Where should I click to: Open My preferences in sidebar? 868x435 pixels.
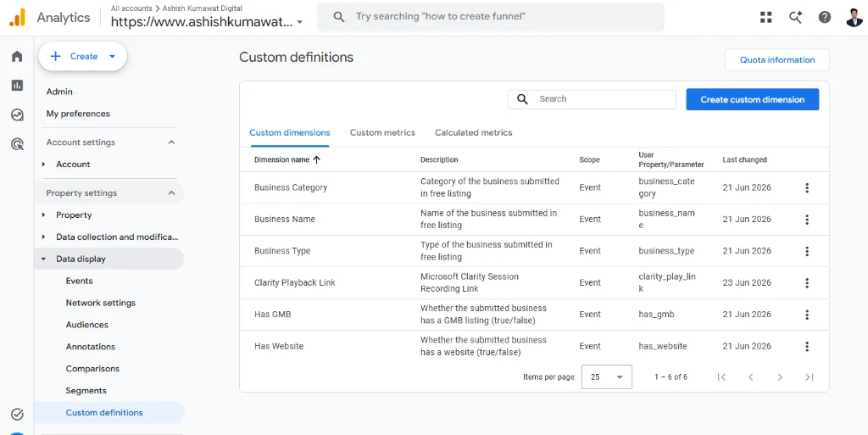click(78, 114)
